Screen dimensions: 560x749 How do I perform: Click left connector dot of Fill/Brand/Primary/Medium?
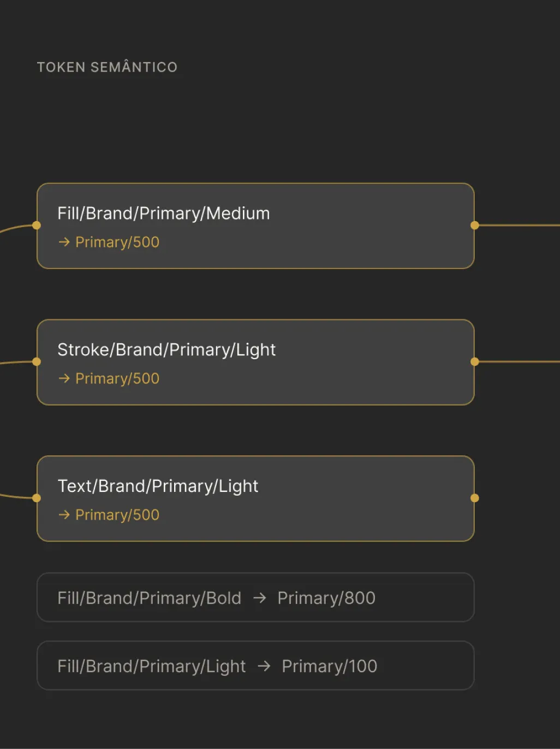point(37,225)
